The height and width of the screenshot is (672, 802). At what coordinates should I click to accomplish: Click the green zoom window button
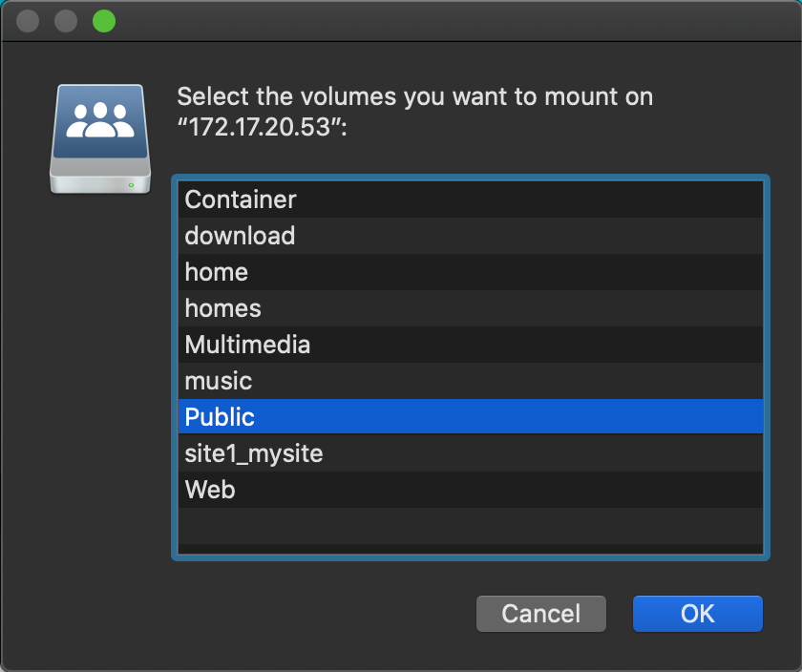(x=104, y=21)
